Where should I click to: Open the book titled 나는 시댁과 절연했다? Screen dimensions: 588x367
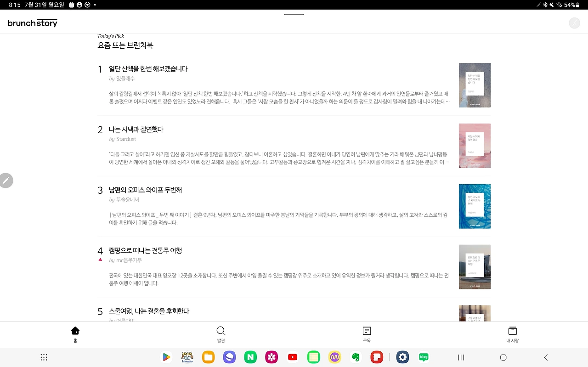136,130
